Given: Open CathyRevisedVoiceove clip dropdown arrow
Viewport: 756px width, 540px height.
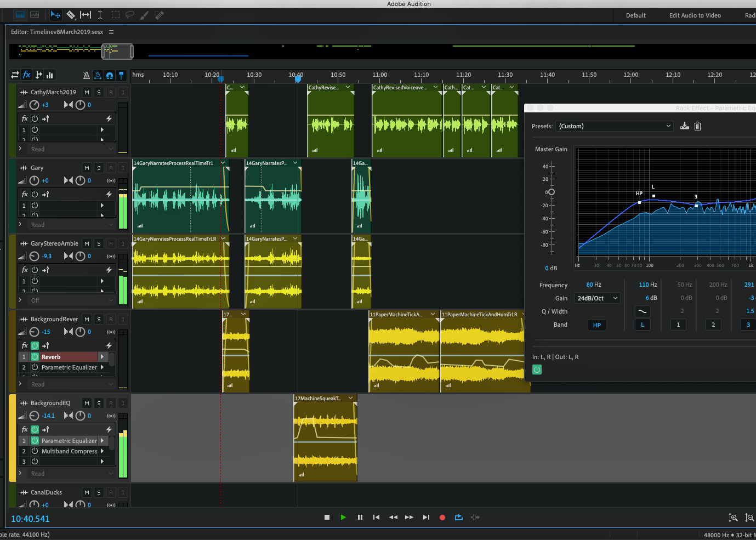Looking at the screenshot, I should (436, 87).
